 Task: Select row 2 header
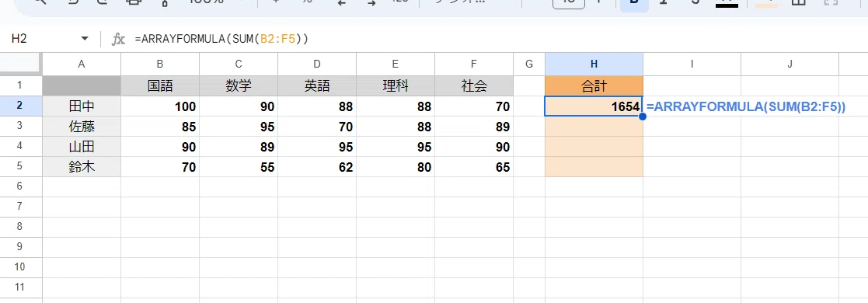point(21,106)
